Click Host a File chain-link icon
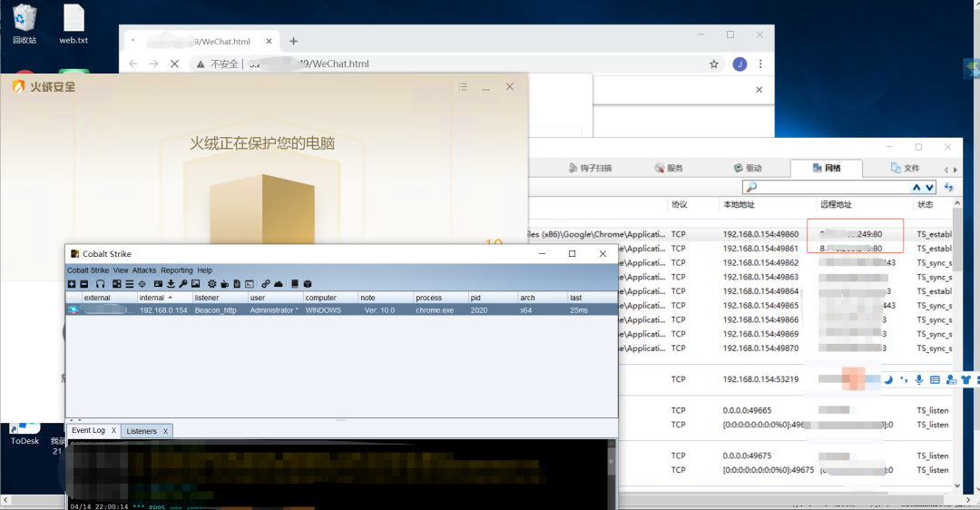 point(266,284)
